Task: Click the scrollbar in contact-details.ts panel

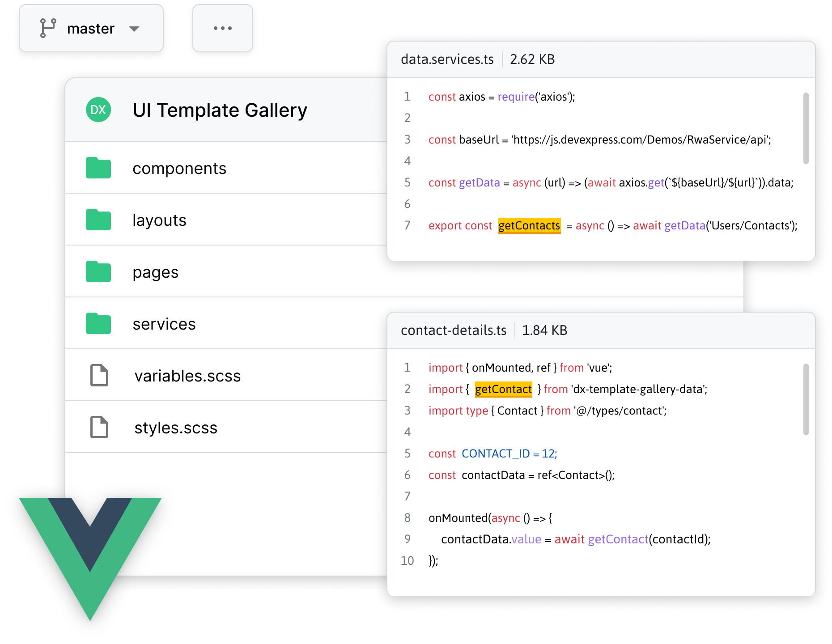Action: coord(806,399)
